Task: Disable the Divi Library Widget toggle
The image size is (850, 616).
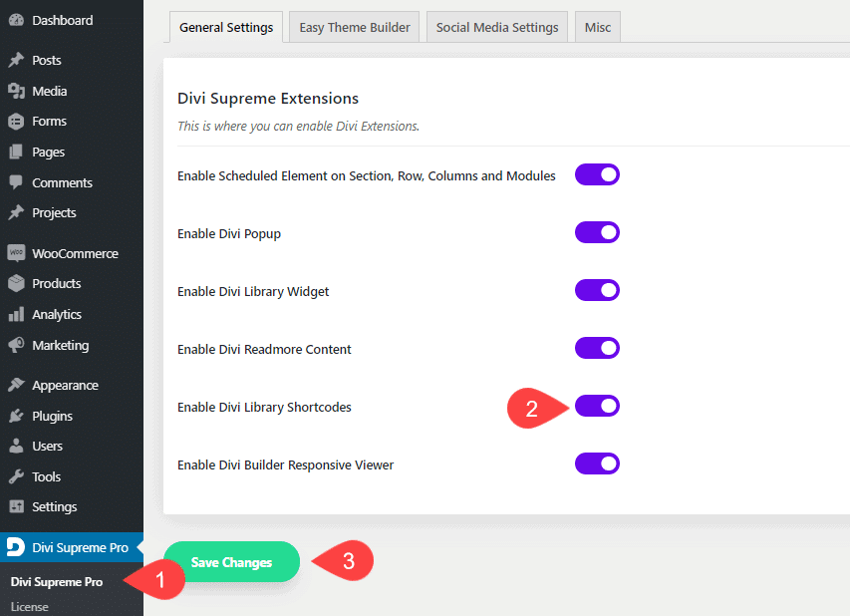Action: click(597, 290)
